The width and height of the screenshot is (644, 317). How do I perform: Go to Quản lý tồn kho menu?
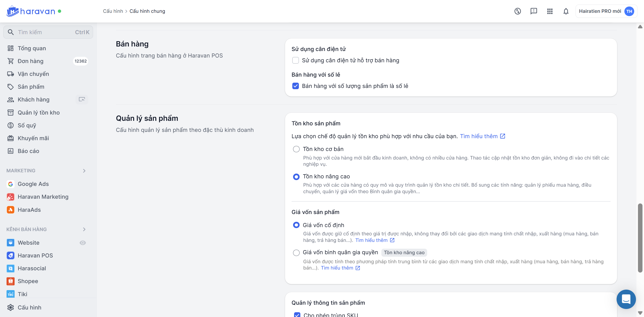pos(38,113)
